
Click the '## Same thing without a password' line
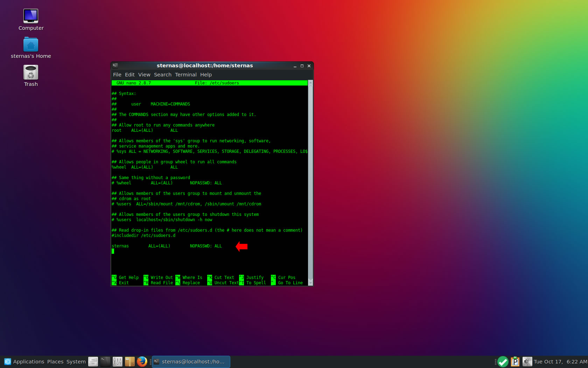tap(151, 178)
